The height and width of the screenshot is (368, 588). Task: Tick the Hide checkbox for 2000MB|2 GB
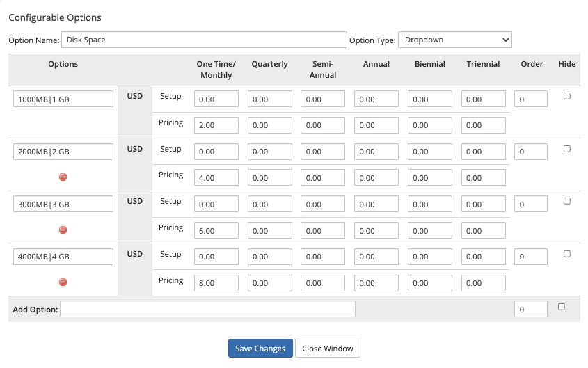pos(566,149)
